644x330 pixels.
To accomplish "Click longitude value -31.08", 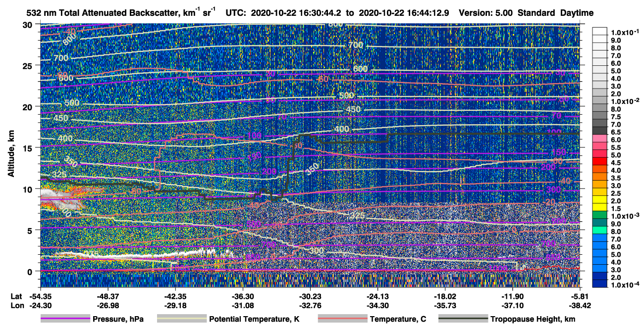I will tap(243, 306).
